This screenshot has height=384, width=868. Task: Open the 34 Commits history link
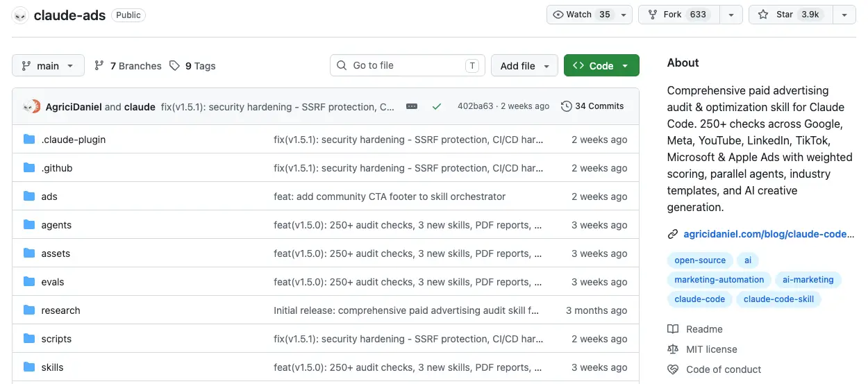pyautogui.click(x=592, y=106)
